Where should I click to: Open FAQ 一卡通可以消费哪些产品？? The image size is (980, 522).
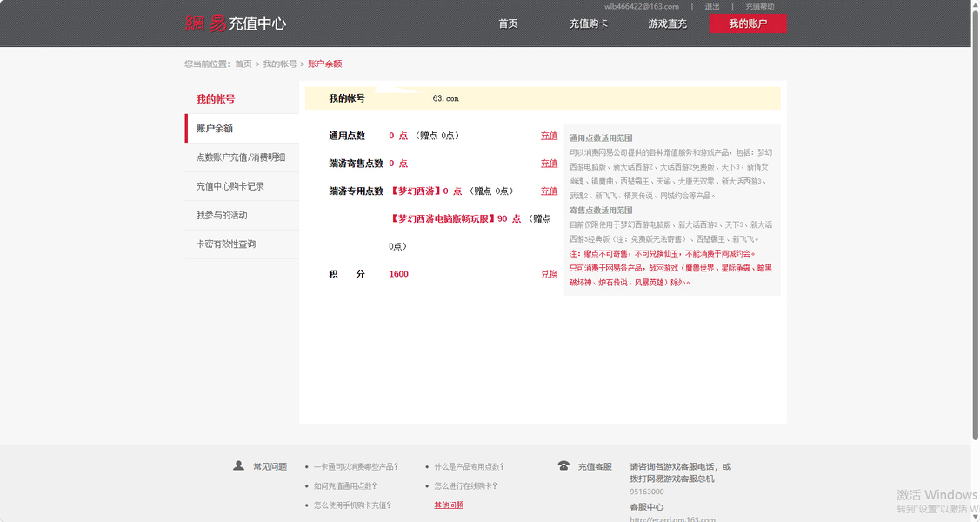click(x=356, y=467)
